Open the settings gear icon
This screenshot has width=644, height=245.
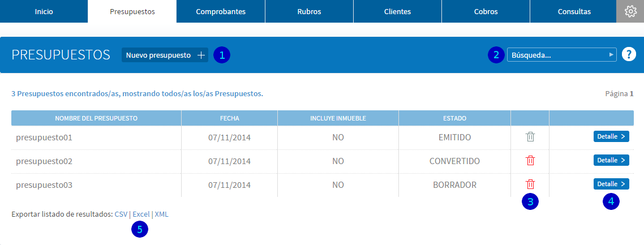(630, 11)
